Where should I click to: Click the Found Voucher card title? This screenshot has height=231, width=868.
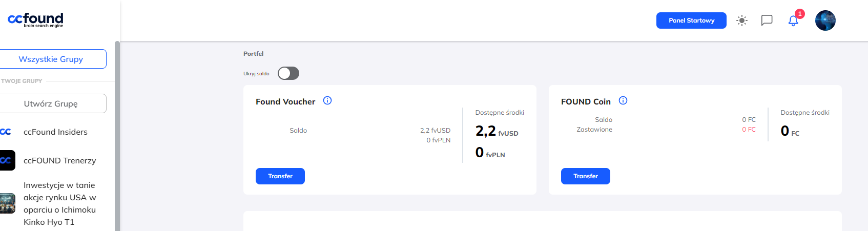pos(285,101)
